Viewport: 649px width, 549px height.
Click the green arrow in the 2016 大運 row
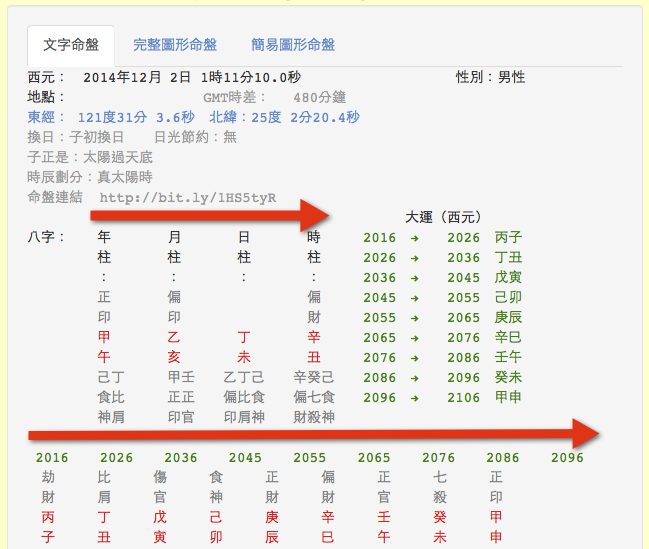(415, 238)
